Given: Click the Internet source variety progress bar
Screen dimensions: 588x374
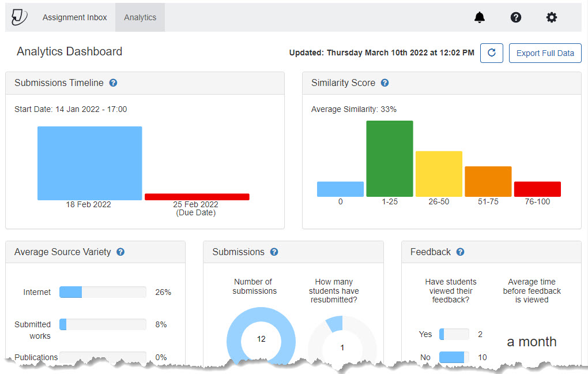Looking at the screenshot, I should [x=103, y=292].
